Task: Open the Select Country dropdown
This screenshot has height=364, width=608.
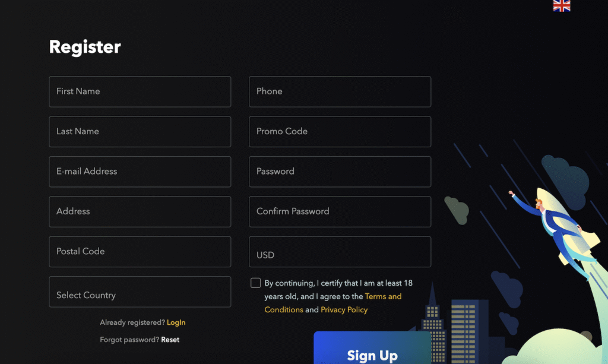Action: pyautogui.click(x=140, y=292)
